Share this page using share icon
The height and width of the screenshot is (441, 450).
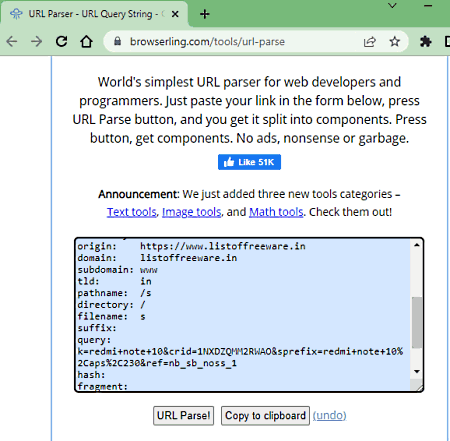click(x=370, y=42)
